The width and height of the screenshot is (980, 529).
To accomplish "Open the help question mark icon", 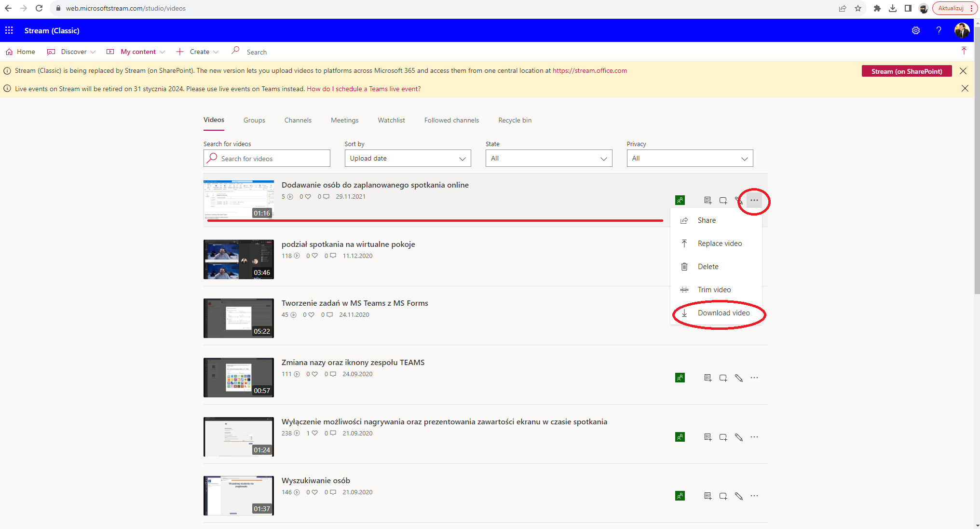I will (939, 30).
